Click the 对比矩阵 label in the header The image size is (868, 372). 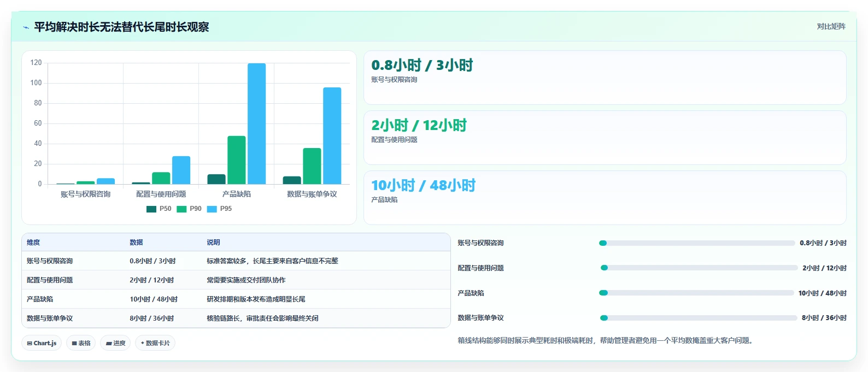(831, 27)
